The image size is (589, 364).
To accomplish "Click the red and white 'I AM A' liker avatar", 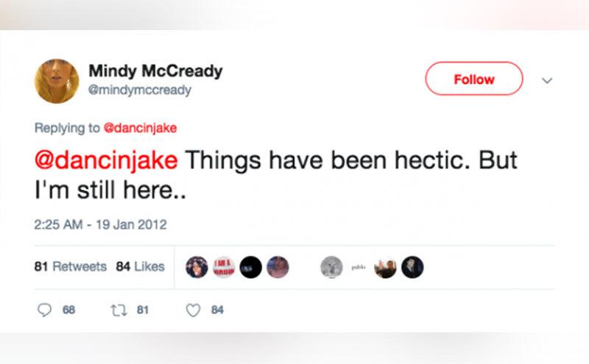I will (x=224, y=267).
